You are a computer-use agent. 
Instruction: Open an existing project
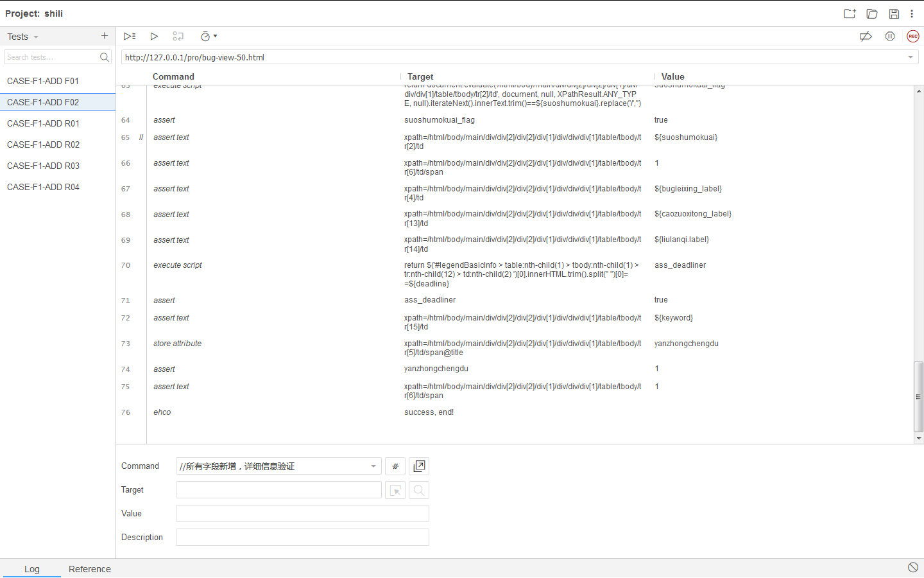872,13
